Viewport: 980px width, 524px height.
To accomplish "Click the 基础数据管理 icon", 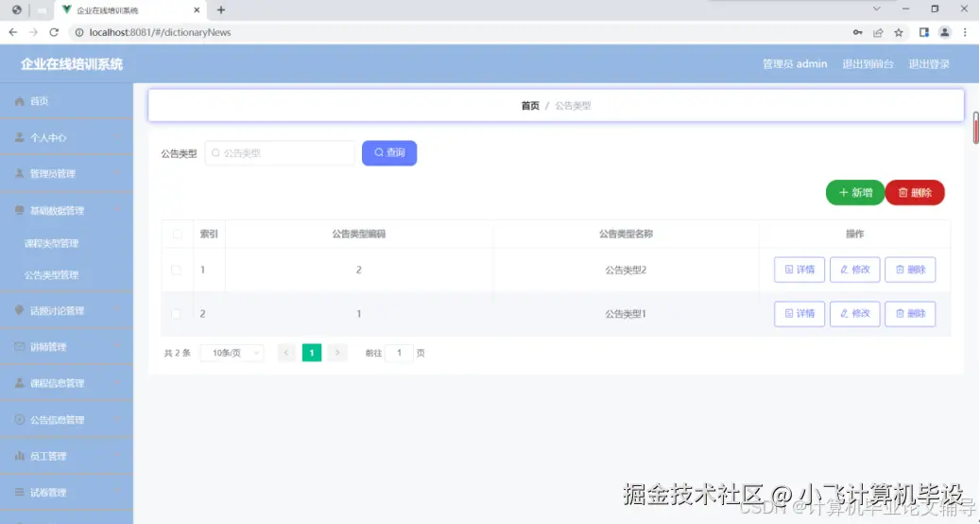I will [20, 210].
